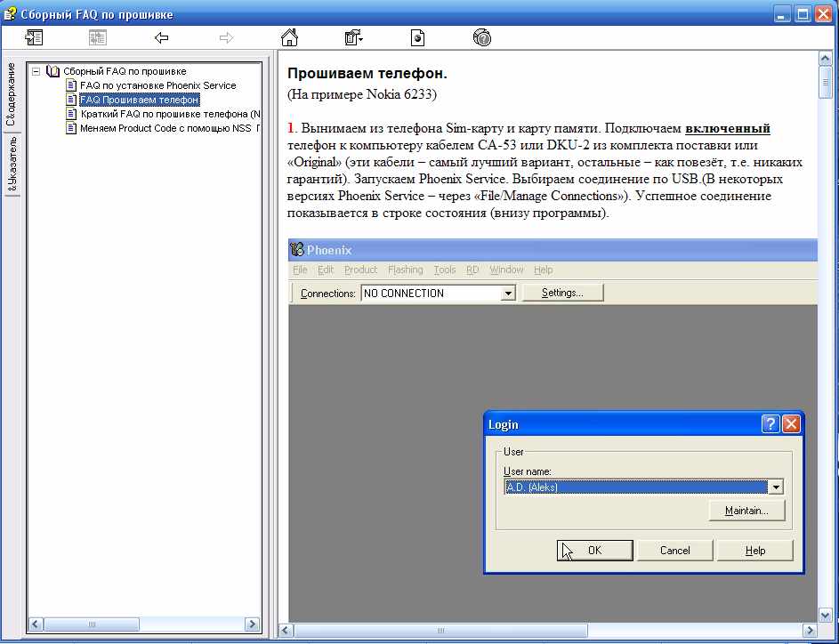This screenshot has width=839, height=644.
Task: Collapse the Сборный FAQ по прошивке tree node
Action: point(36,71)
